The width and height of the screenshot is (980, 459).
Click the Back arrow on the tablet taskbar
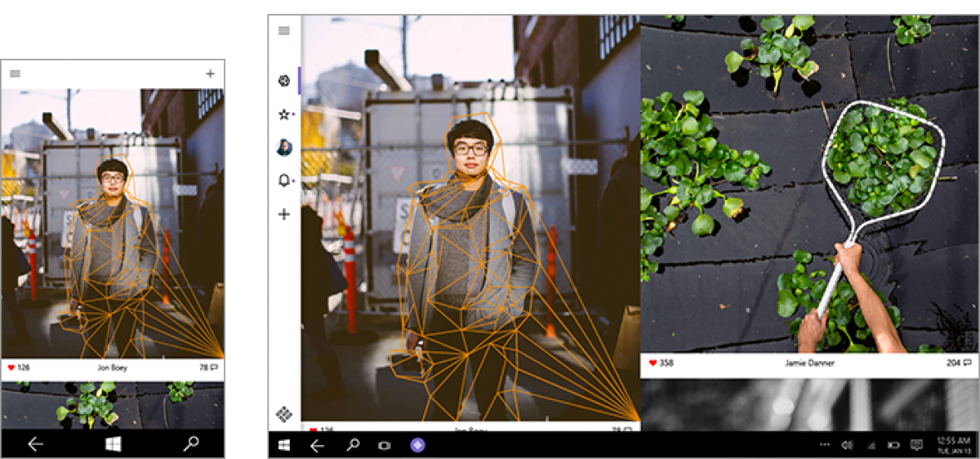pos(318,445)
